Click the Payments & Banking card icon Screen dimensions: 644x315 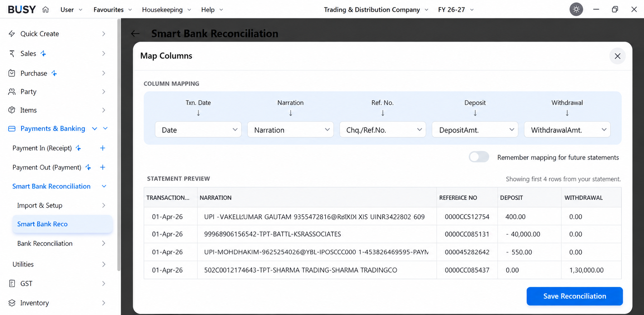pos(12,129)
